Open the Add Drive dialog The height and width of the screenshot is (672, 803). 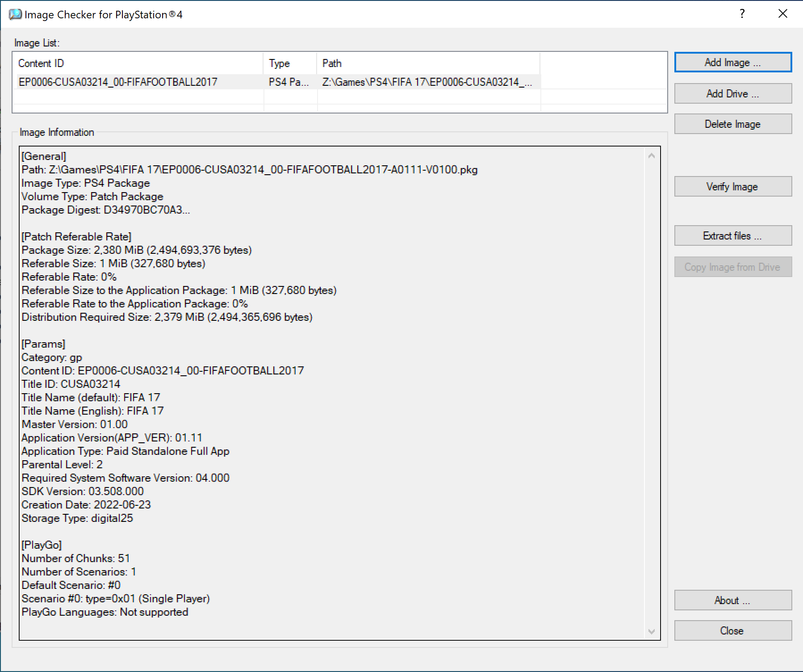tap(733, 93)
